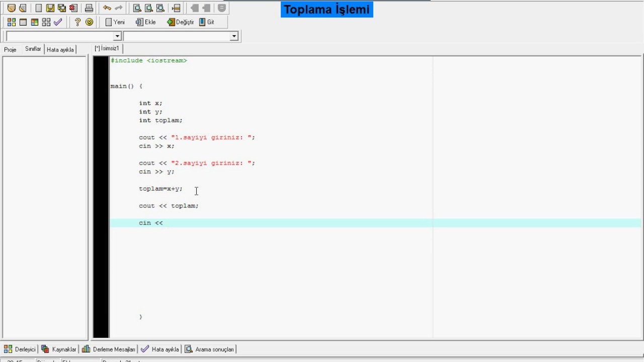
Task: Switch to the Proje side tab
Action: click(10, 50)
